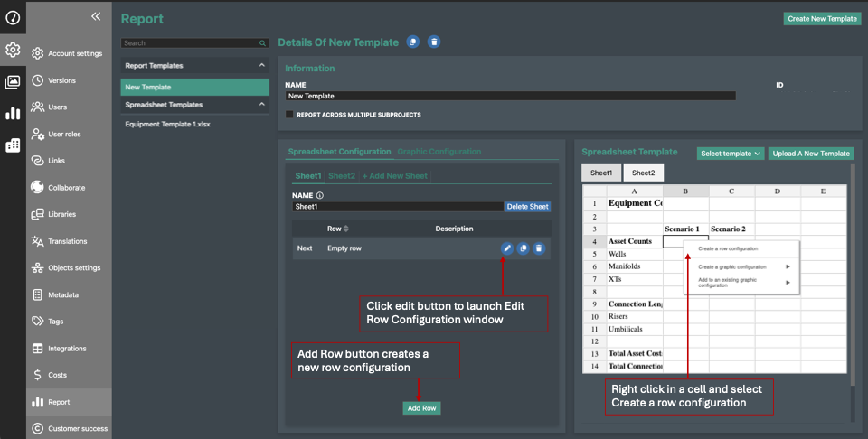Click the search magnifier icon
The height and width of the screenshot is (439, 868).
[x=263, y=43]
